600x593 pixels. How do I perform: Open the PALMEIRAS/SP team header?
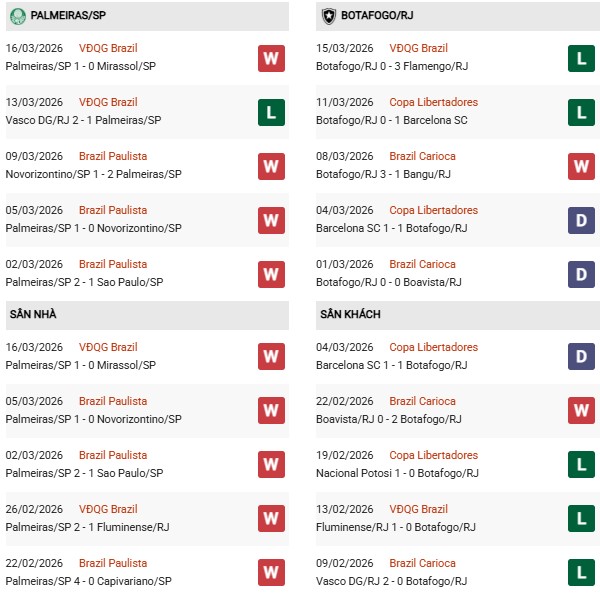pos(71,16)
